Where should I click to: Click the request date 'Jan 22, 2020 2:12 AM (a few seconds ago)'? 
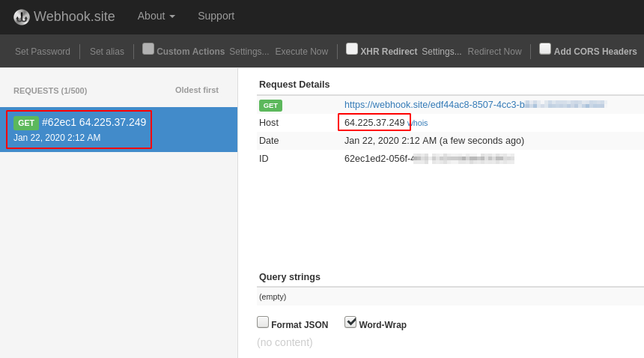coord(434,141)
